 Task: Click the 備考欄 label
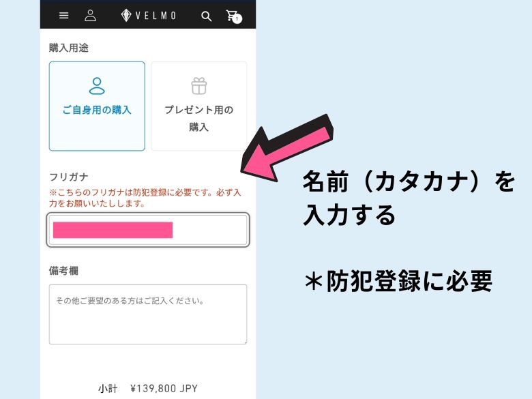(64, 271)
